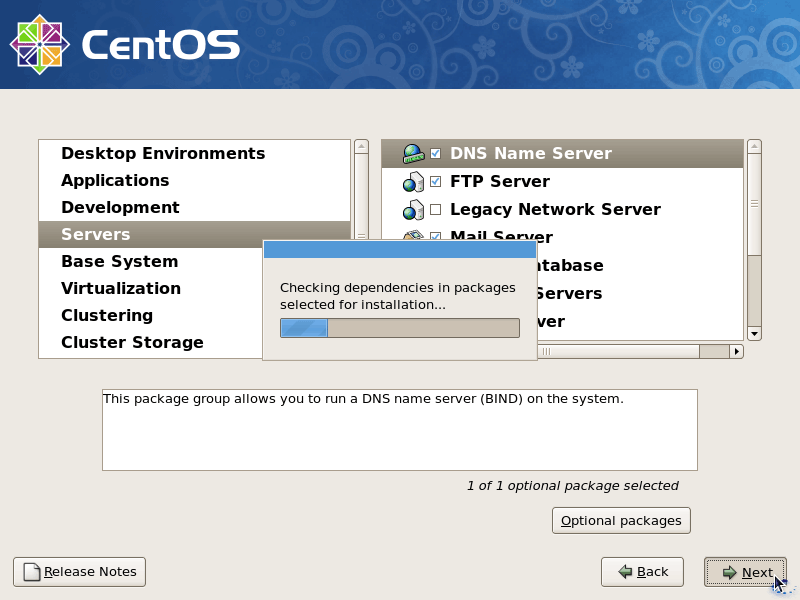Screen dimensions: 800x600
Task: Click the arrow icon on Back button
Action: click(x=625, y=572)
